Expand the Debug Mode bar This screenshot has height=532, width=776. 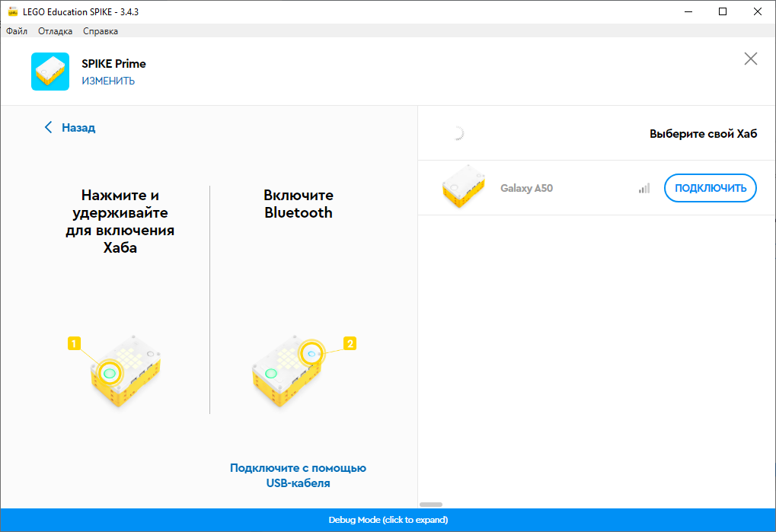(388, 520)
